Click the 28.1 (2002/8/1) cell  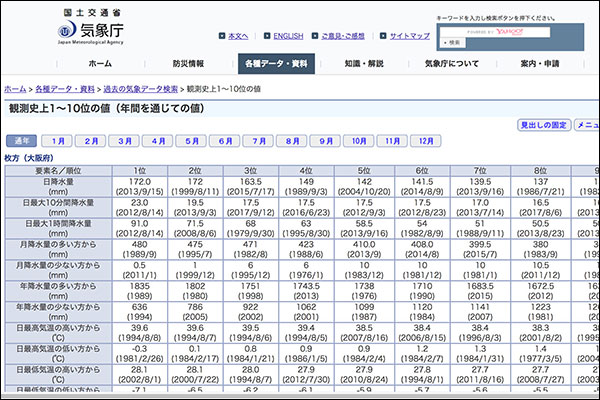(x=140, y=374)
